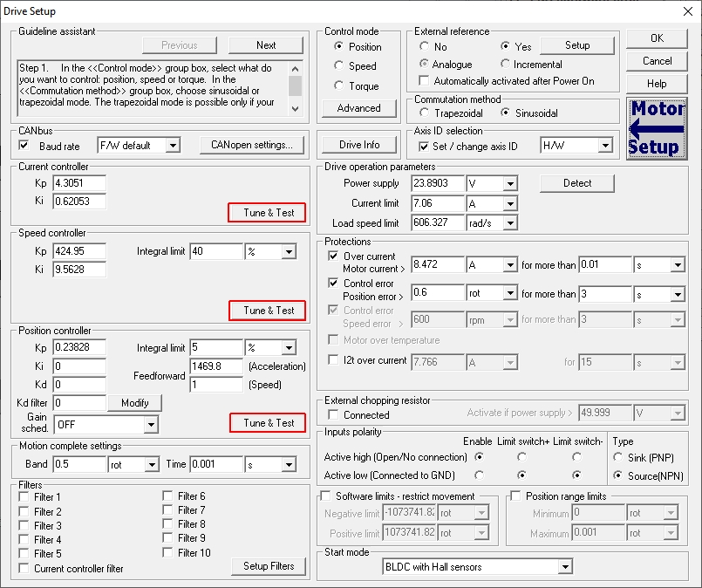Click Power supply value field
The height and width of the screenshot is (588, 702).
pos(438,183)
